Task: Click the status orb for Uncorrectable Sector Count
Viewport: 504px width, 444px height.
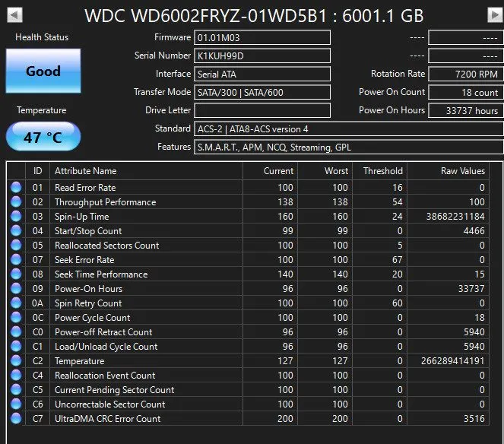Action: pos(16,404)
